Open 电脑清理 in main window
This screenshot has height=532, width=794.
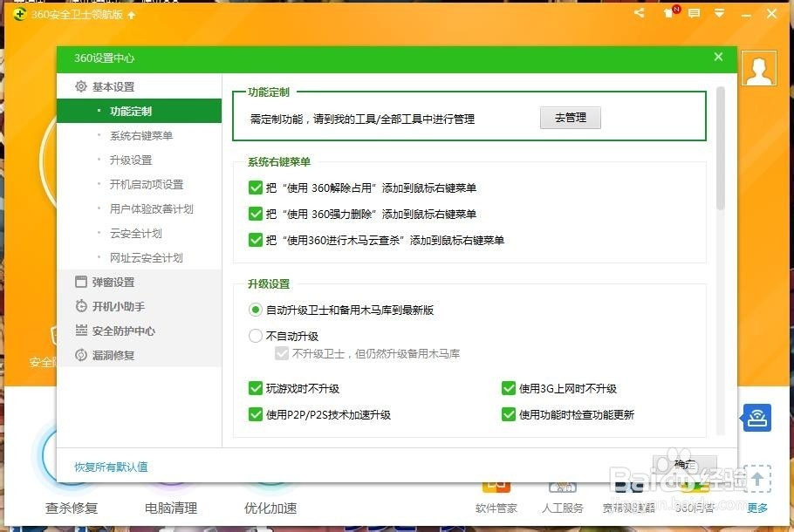tap(171, 508)
